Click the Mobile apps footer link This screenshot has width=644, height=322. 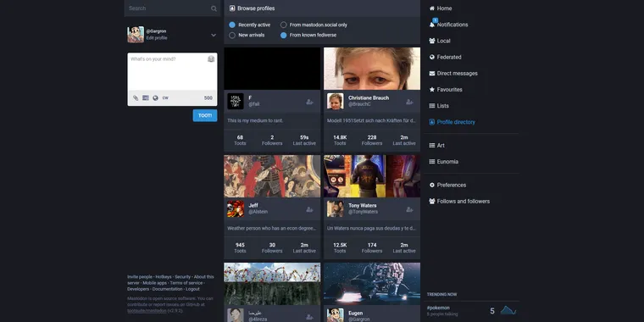coord(155,283)
